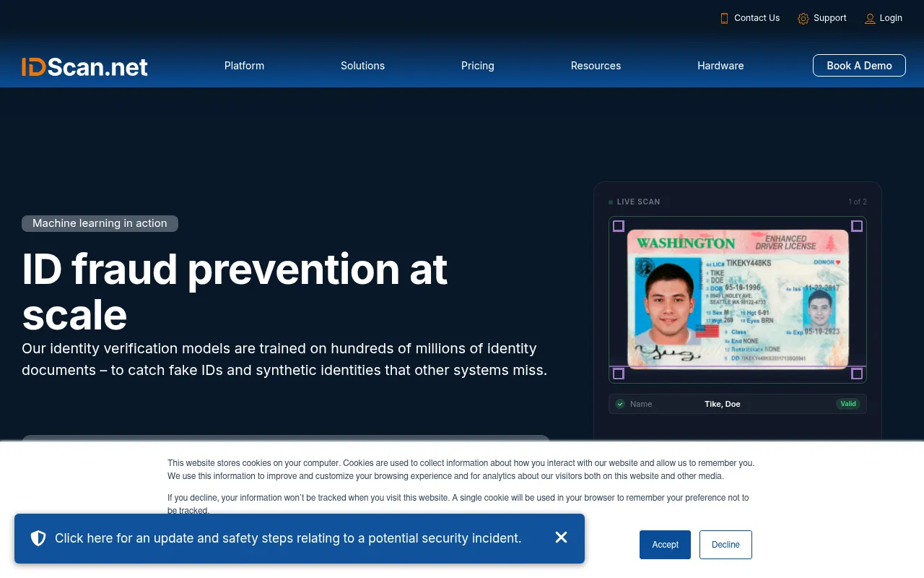Click the Valid status badge
924x578 pixels.
pos(848,404)
